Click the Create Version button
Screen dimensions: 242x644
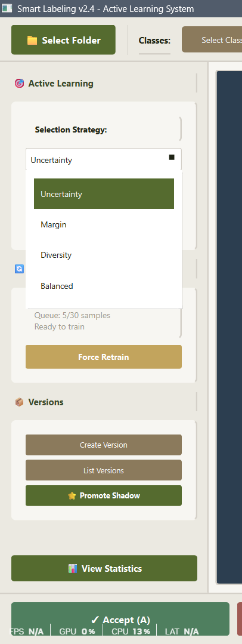point(103,445)
